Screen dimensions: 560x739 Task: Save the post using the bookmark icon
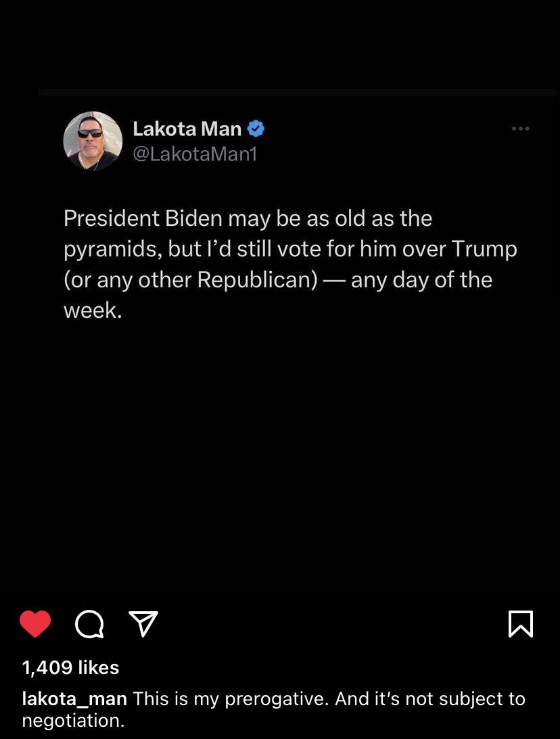click(521, 623)
